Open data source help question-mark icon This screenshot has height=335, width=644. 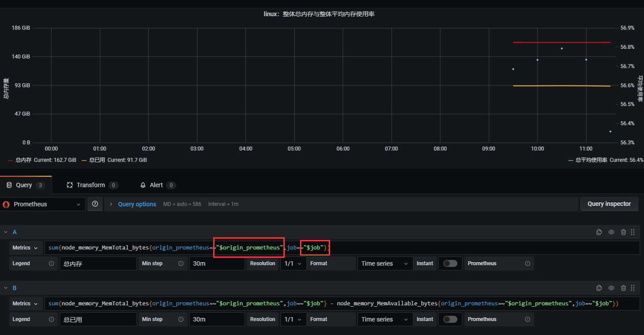(x=95, y=204)
